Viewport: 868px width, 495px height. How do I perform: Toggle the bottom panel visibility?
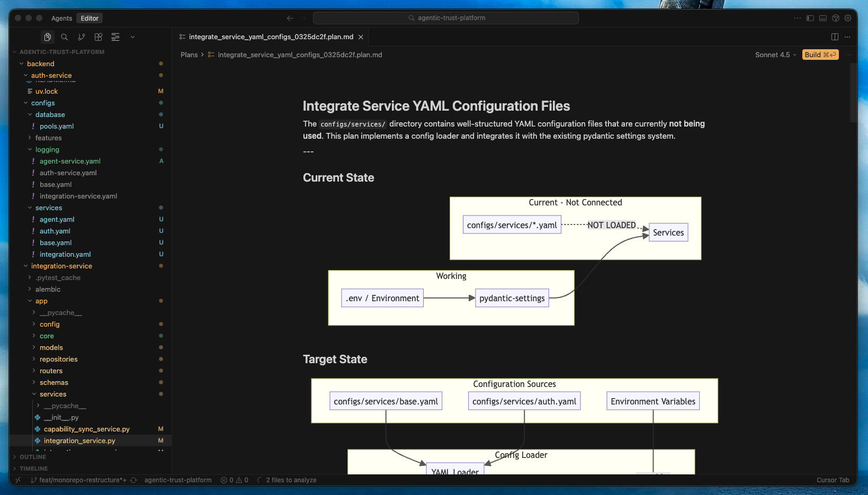pos(822,18)
